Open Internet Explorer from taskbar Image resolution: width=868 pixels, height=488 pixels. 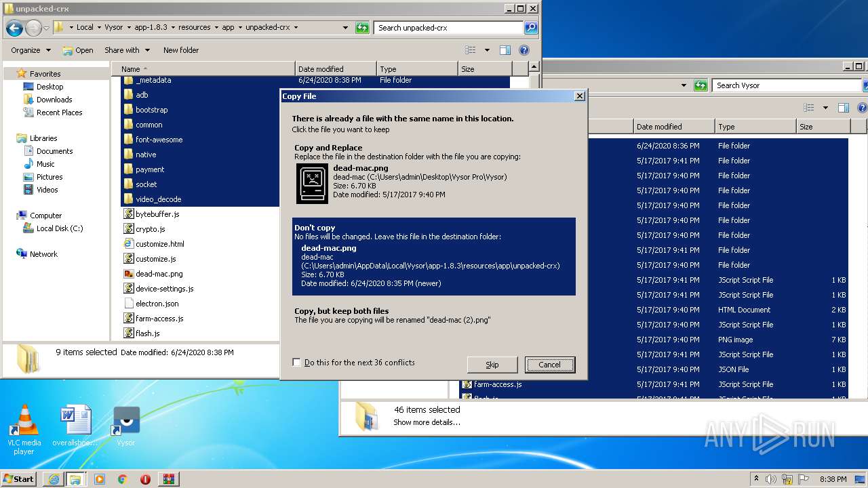click(x=54, y=479)
